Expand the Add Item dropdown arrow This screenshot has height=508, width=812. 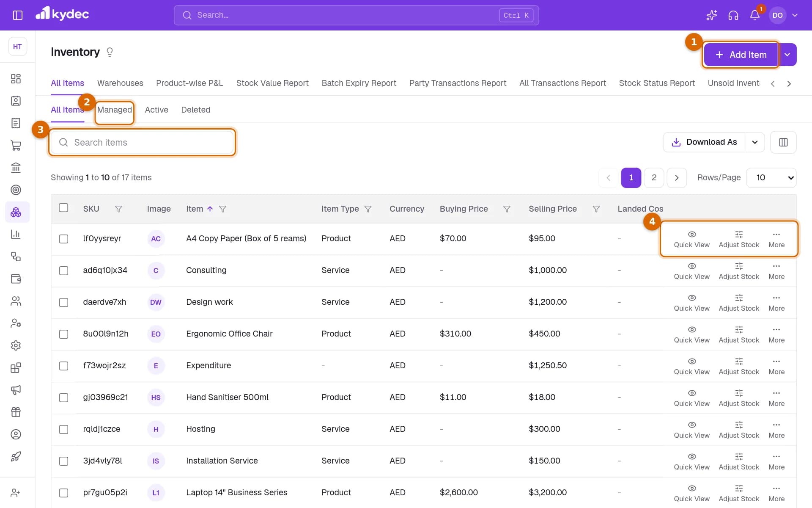tap(787, 55)
